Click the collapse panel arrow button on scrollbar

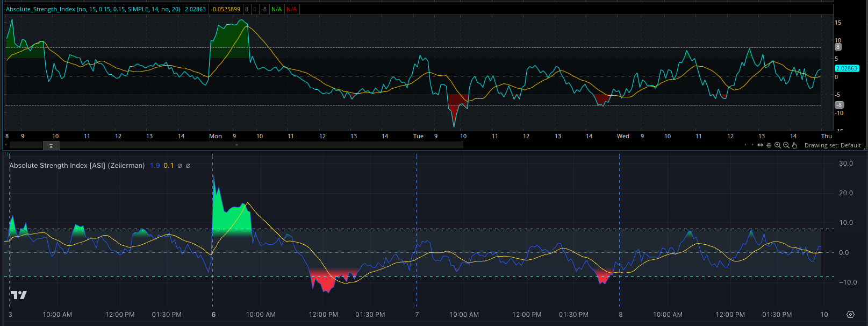pos(51,145)
